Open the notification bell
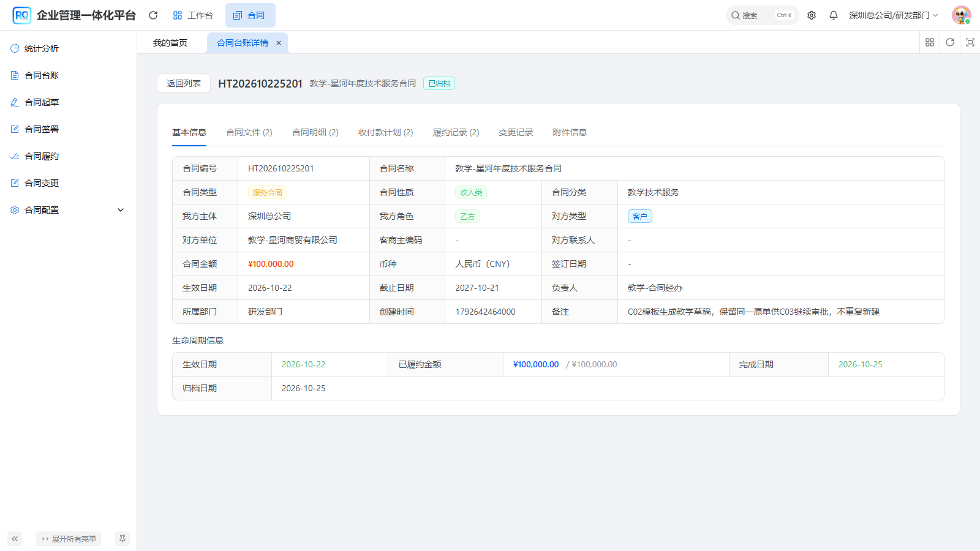 [x=834, y=15]
